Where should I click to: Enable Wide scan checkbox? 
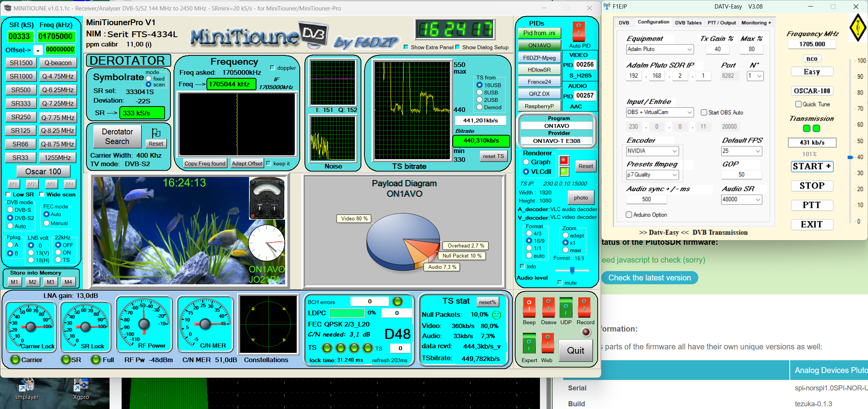pyautogui.click(x=42, y=194)
